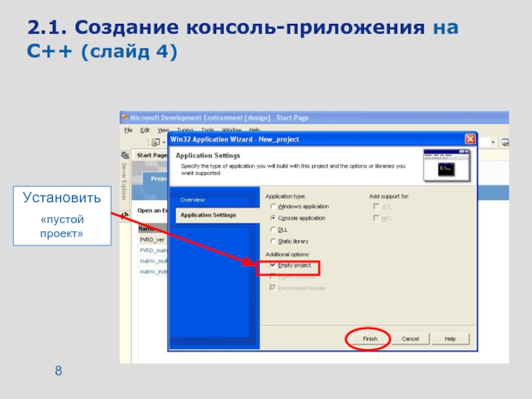
Task: Close the Win32 Application Wizard dialog
Action: [x=470, y=139]
